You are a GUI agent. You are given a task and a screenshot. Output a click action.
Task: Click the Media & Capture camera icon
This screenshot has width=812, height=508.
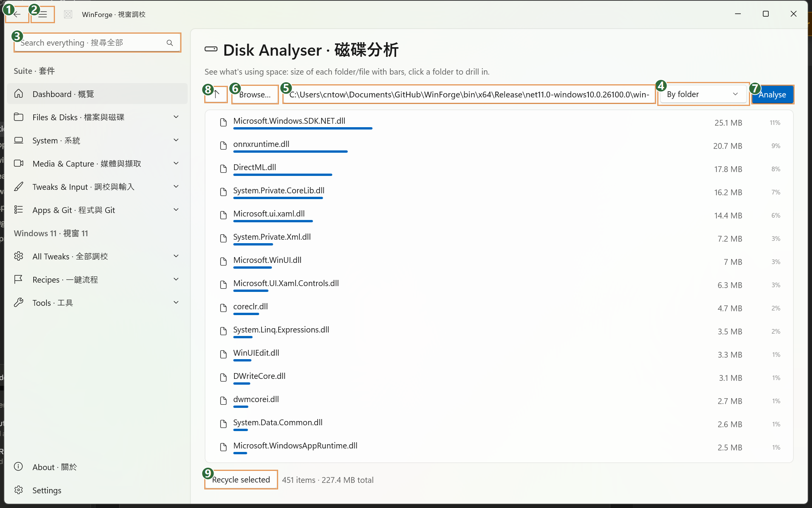pos(19,164)
